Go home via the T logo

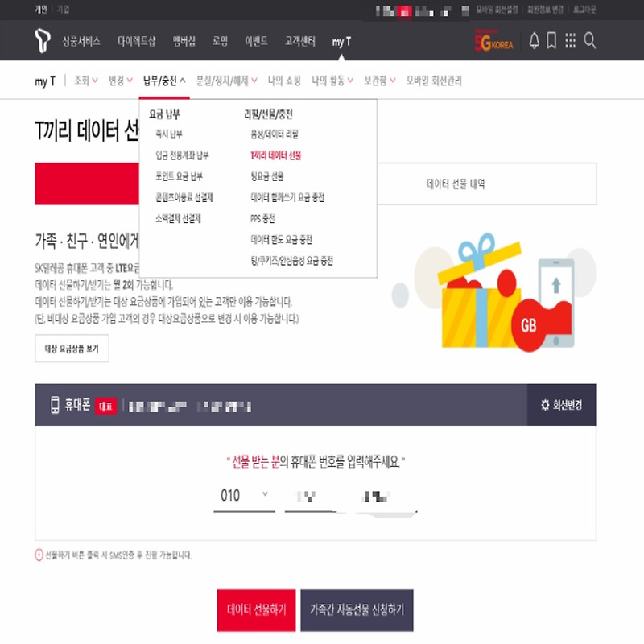(43, 41)
